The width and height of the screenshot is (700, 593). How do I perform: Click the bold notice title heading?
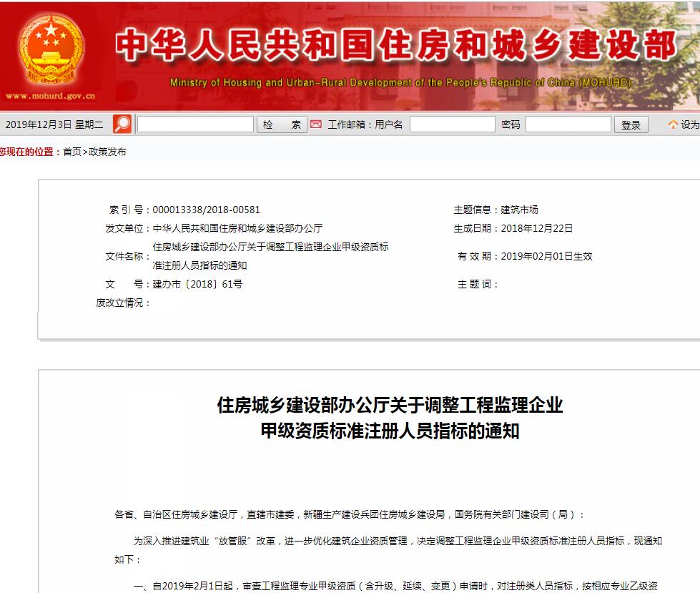[x=390, y=418]
